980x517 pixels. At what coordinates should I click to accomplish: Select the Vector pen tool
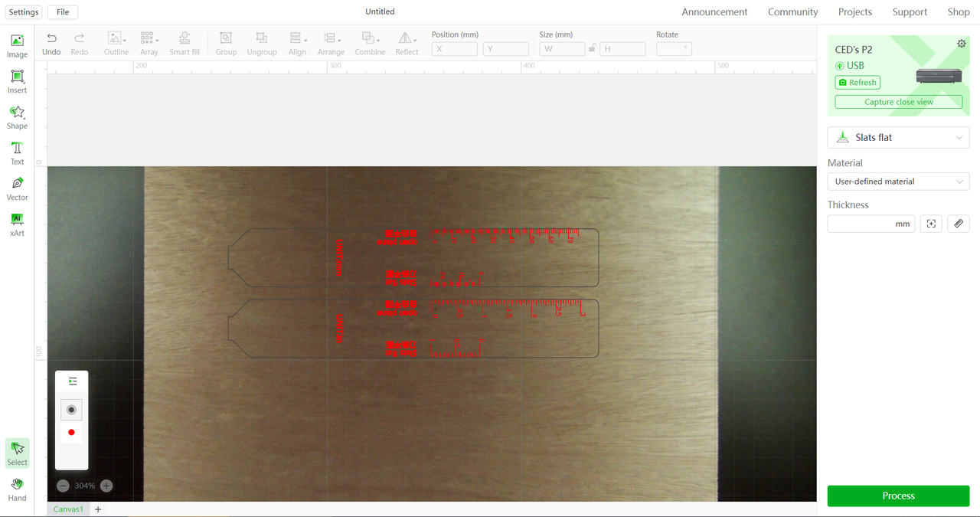(x=17, y=188)
